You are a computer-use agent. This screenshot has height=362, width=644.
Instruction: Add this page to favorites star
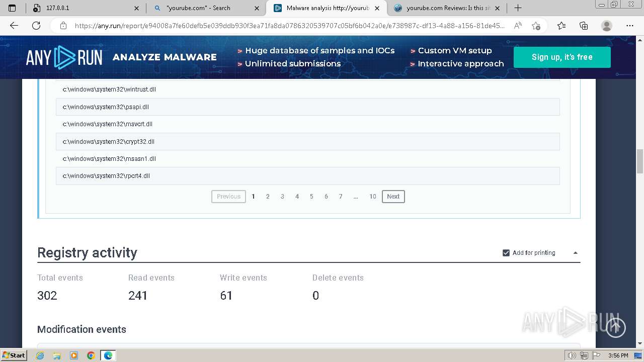pos(536,26)
